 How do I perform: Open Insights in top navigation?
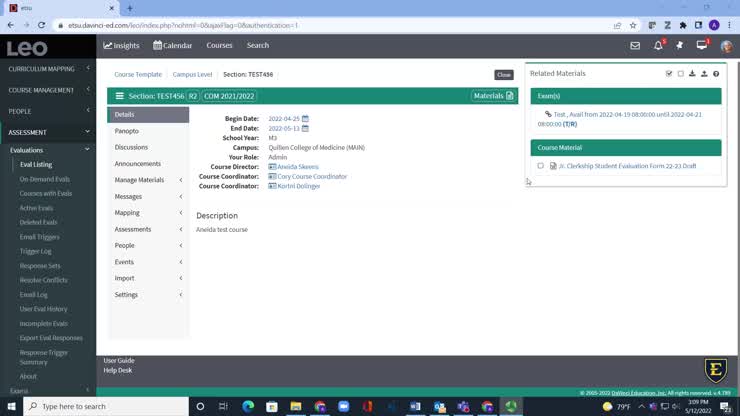tap(121, 45)
